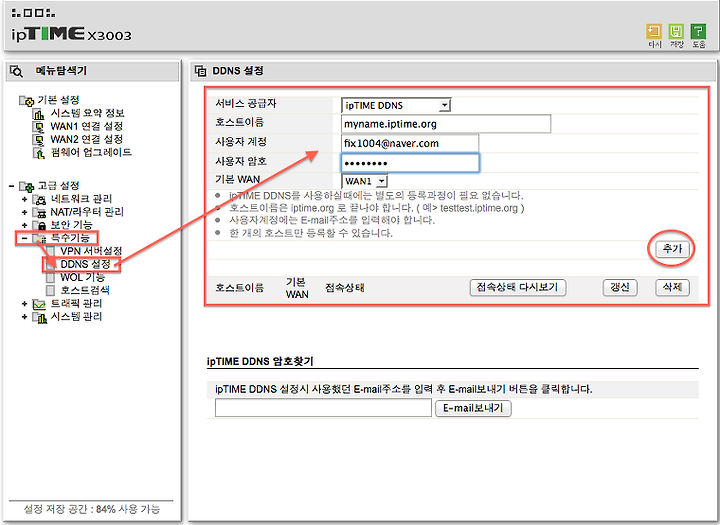
Task: Click 기본 설정 tree label
Action: click(59, 100)
